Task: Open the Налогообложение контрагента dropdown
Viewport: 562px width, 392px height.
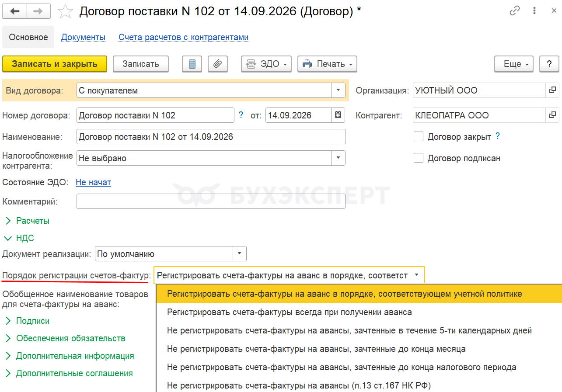Action: (338, 158)
